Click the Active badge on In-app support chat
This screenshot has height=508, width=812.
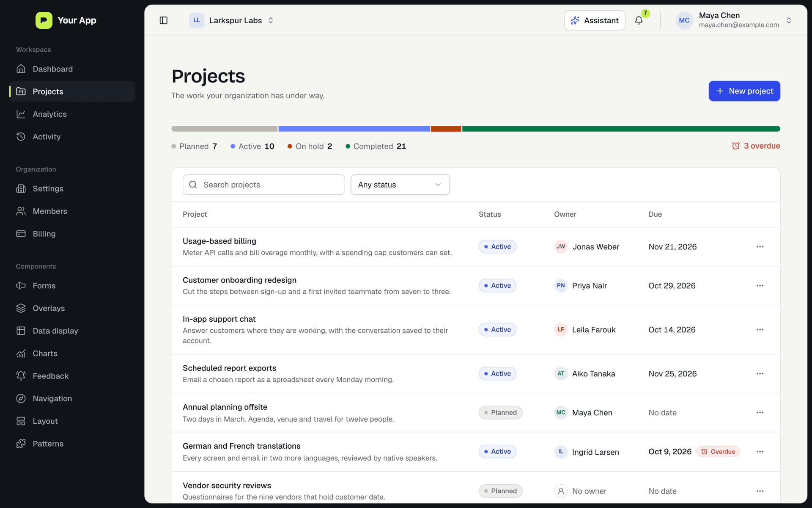point(497,330)
